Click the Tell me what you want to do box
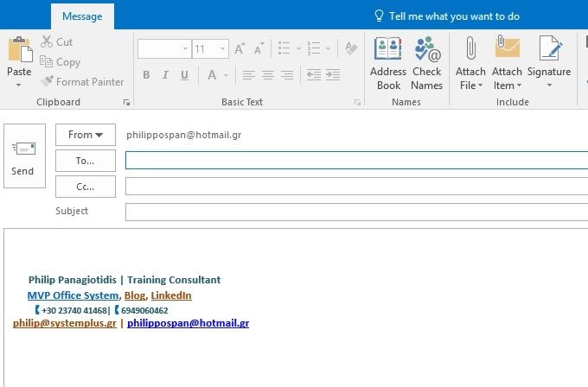 (445, 16)
